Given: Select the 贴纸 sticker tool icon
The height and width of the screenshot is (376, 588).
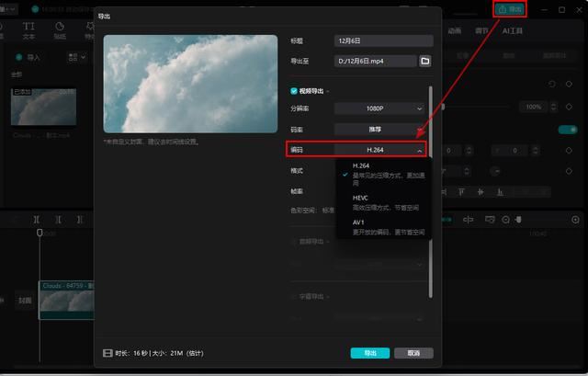Looking at the screenshot, I should pyautogui.click(x=60, y=31).
